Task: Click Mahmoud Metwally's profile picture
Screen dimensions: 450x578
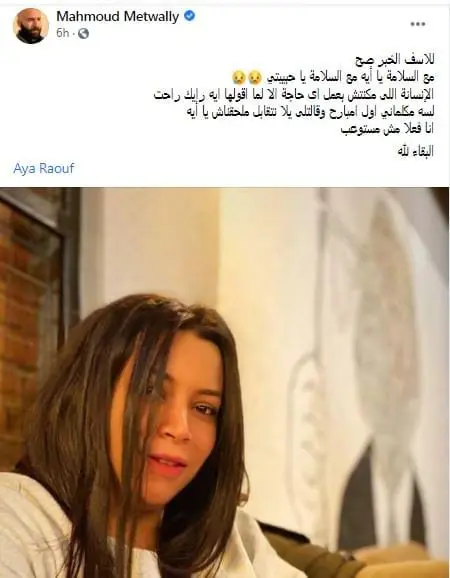Action: (x=31, y=26)
